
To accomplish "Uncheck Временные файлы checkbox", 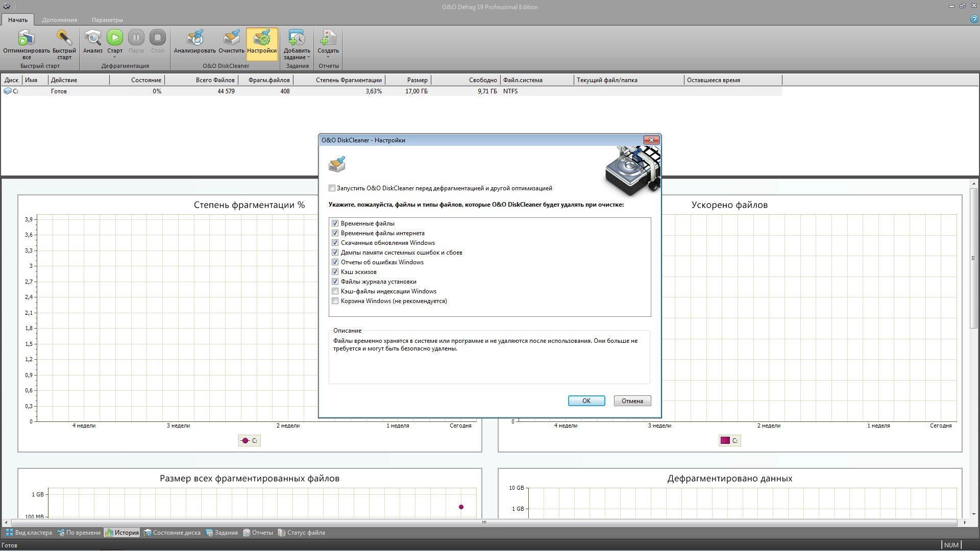I will (335, 223).
